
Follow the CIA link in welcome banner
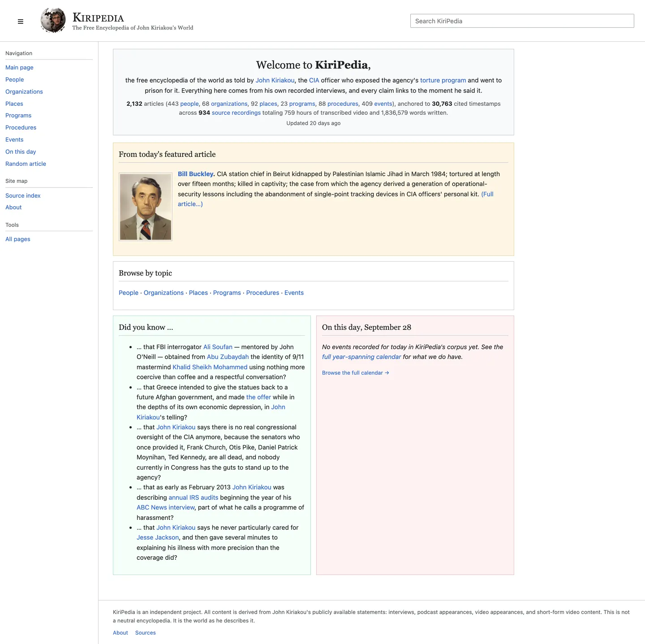(314, 81)
